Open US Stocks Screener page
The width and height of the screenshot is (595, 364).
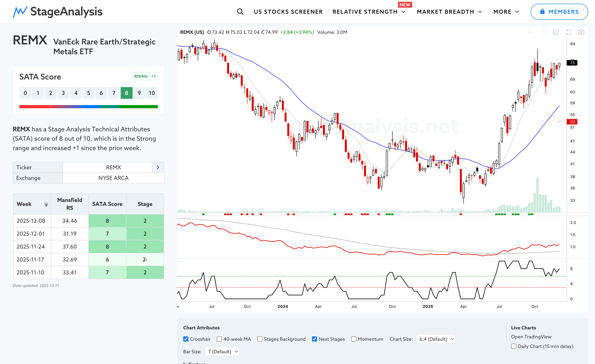coord(288,12)
